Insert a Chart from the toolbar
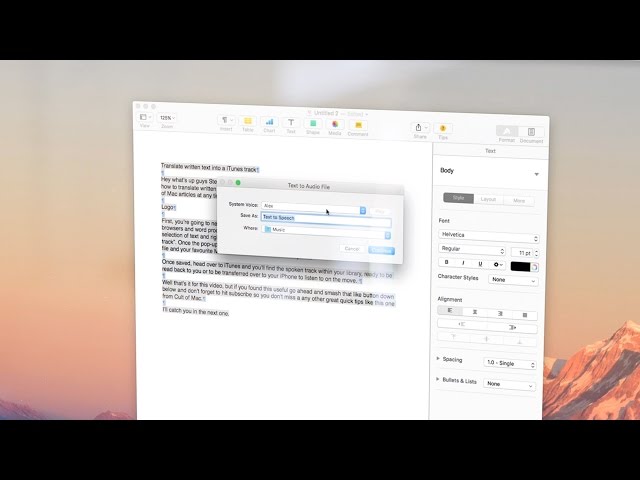 pos(269,123)
